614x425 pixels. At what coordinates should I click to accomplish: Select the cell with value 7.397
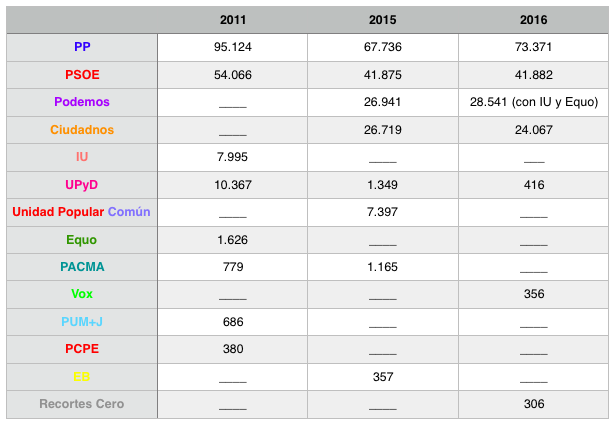coord(382,212)
